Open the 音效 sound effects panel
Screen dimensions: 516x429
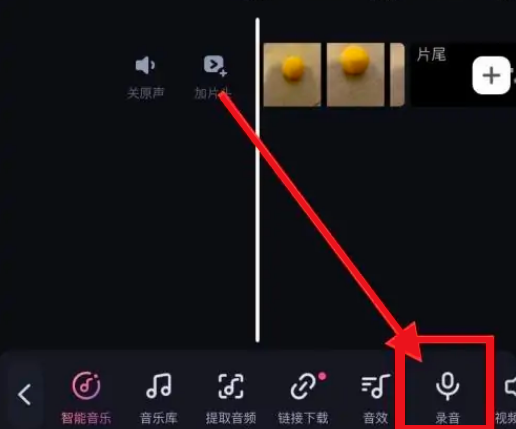pos(375,386)
